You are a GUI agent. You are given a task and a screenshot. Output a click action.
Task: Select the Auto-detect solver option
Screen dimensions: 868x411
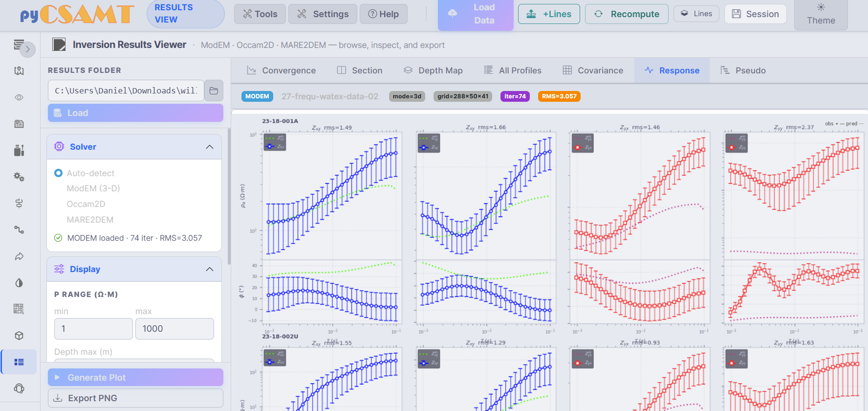(x=84, y=173)
